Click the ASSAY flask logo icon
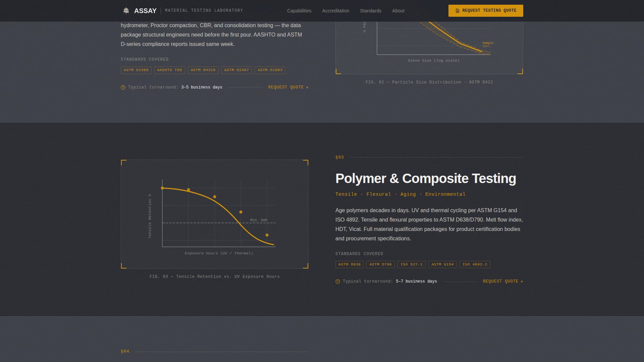Image resolution: width=644 pixels, height=362 pixels. point(126,10)
